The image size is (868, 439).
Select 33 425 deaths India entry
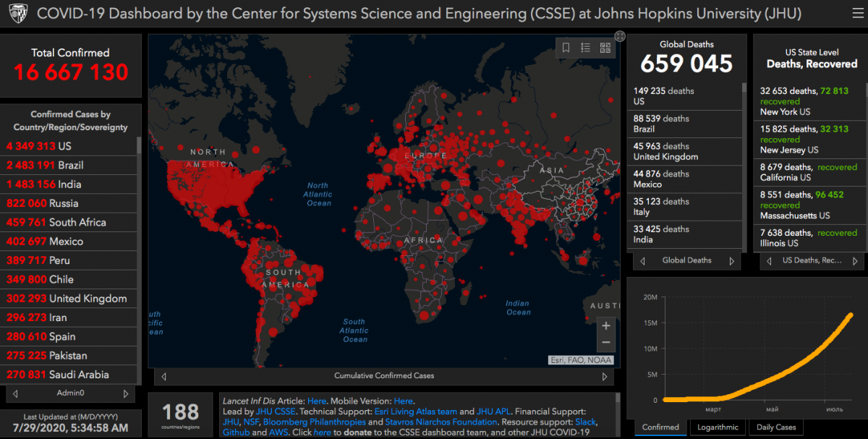(684, 234)
